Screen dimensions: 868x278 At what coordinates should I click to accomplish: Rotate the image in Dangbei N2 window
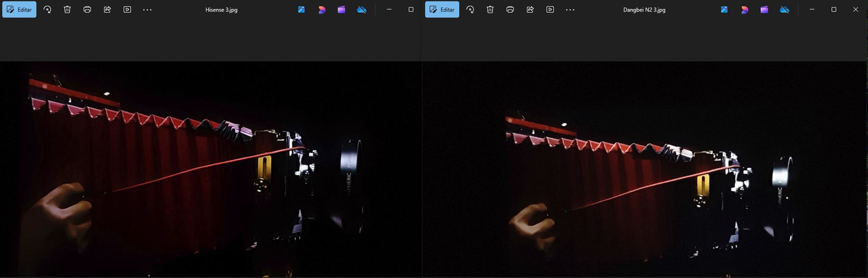tap(470, 9)
